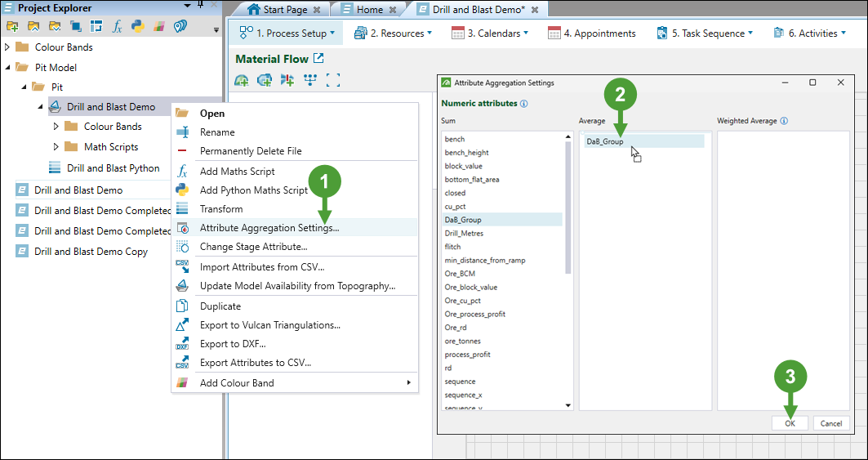Click the fit-to-view brackets icon under Material Flow

click(x=332, y=80)
